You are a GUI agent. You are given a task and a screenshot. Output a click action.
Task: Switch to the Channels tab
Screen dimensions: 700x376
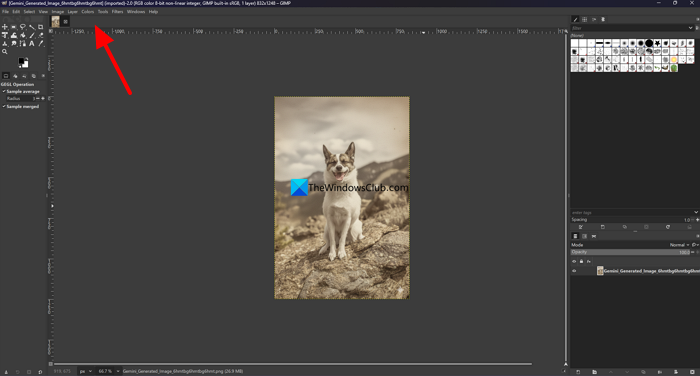(x=584, y=236)
